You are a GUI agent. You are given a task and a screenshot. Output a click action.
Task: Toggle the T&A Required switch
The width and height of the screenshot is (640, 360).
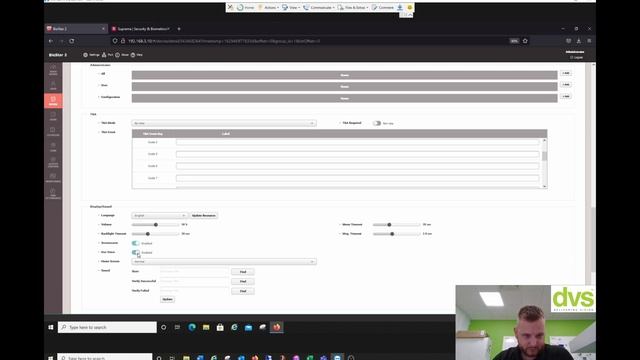pos(377,123)
